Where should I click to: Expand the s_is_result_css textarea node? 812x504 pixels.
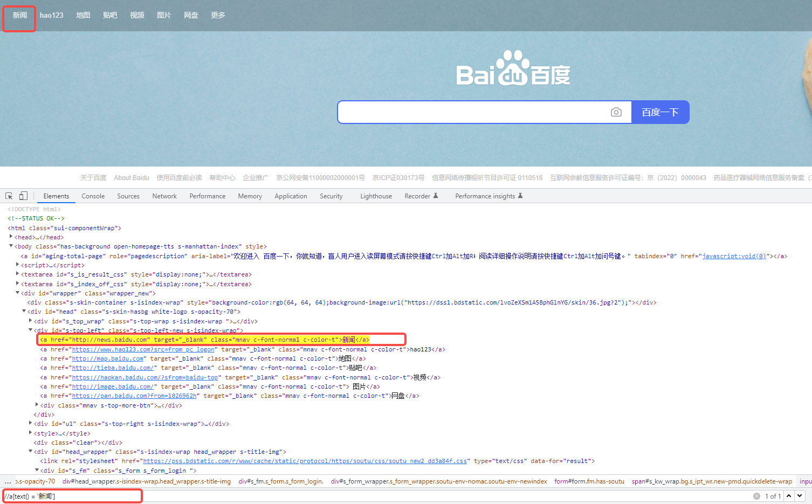17,274
